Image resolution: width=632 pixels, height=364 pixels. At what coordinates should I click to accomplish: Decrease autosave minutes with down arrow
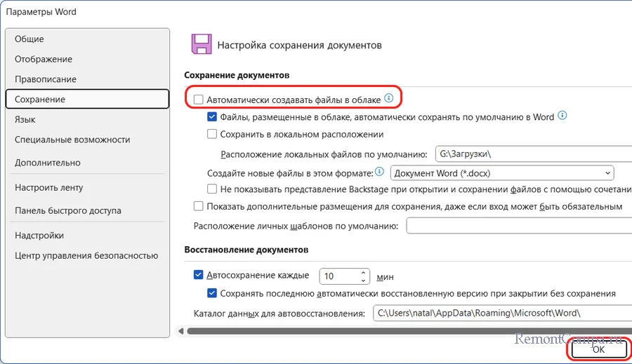click(364, 279)
